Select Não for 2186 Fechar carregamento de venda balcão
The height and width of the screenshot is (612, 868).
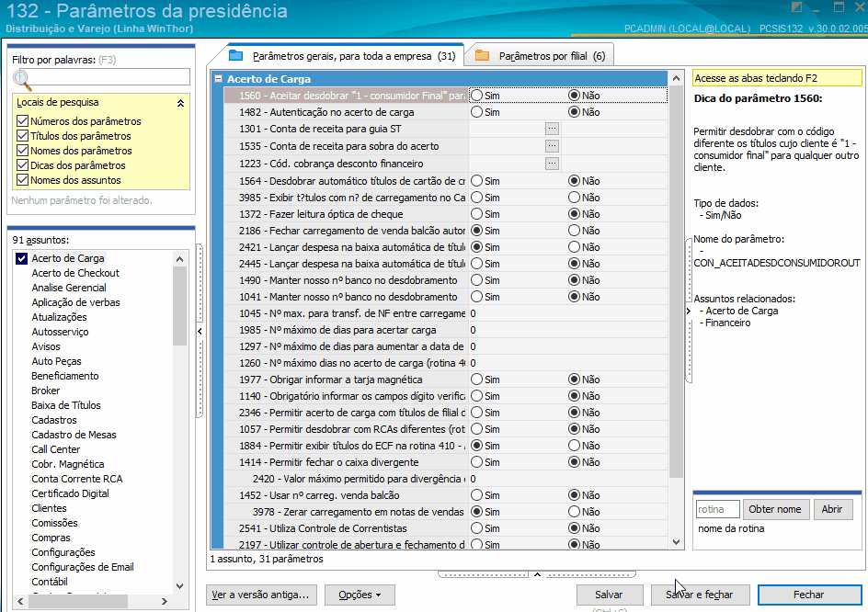click(x=574, y=231)
